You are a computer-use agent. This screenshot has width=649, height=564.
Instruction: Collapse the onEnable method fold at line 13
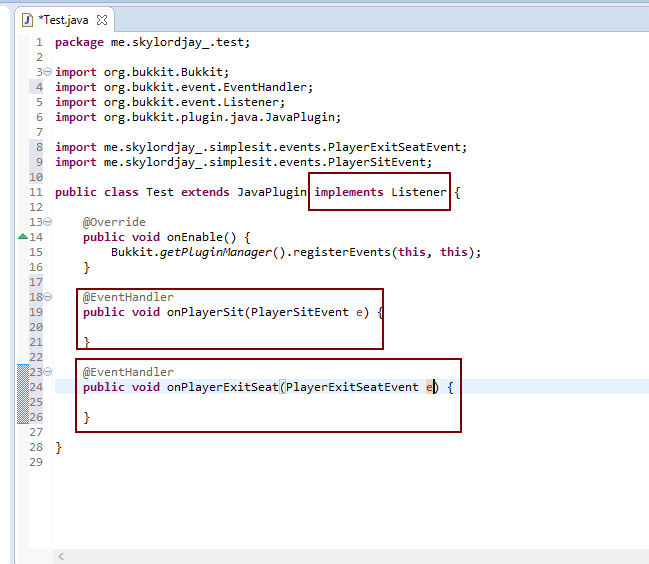[48, 222]
